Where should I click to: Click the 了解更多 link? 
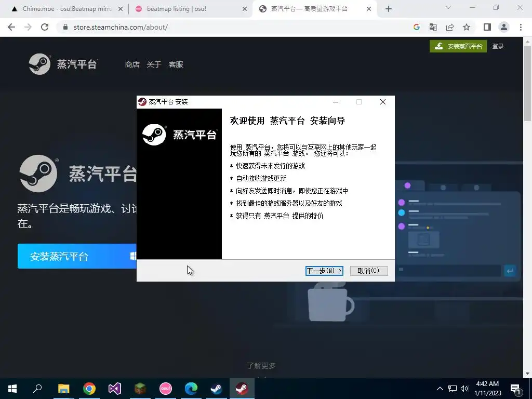[x=261, y=366]
